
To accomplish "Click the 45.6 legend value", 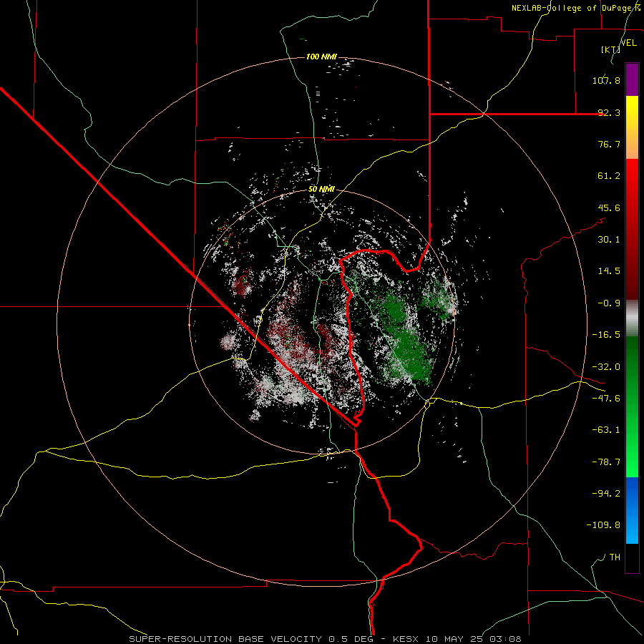I will click(x=609, y=208).
